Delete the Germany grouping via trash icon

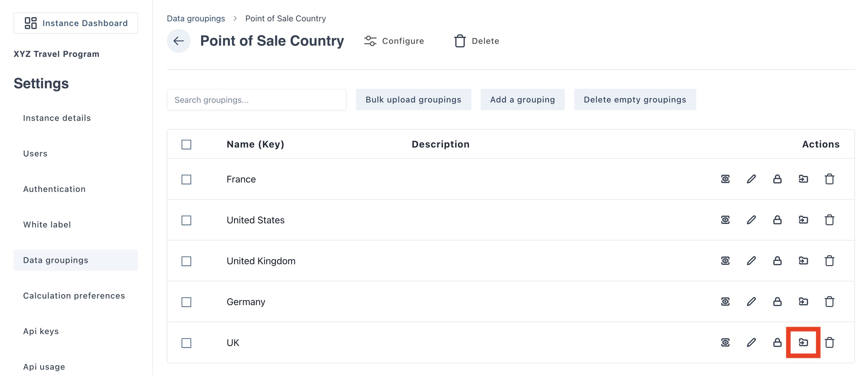829,302
